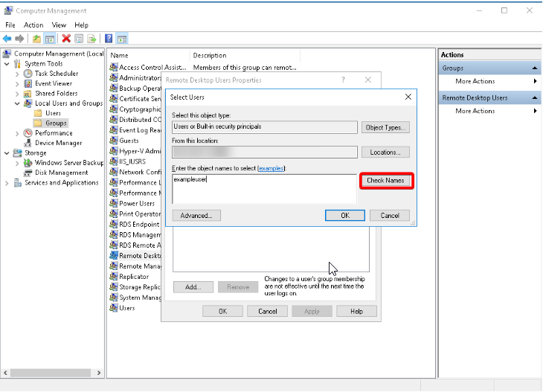
Task: Click the Event Viewer icon
Action: [x=28, y=83]
